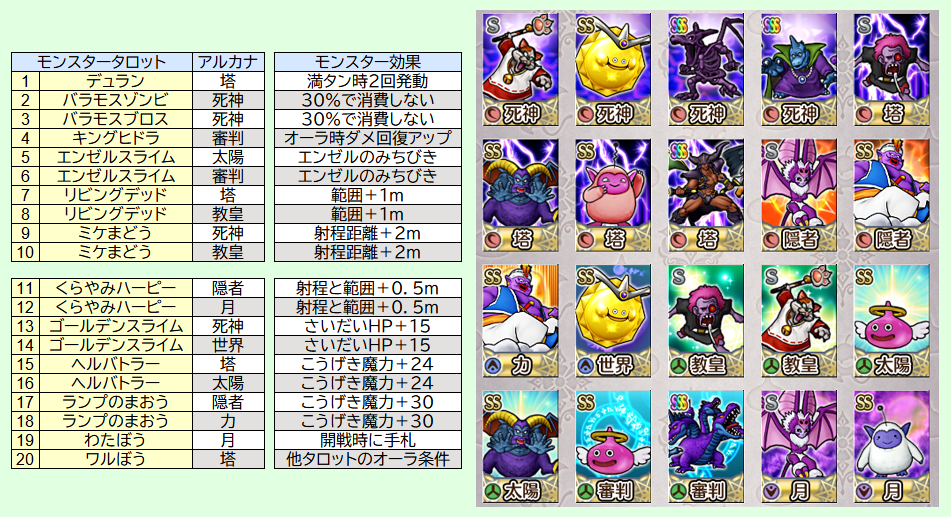Click the blue dragon wizard 死神 card
Image resolution: width=951 pixels, height=517 pixels.
tap(799, 70)
